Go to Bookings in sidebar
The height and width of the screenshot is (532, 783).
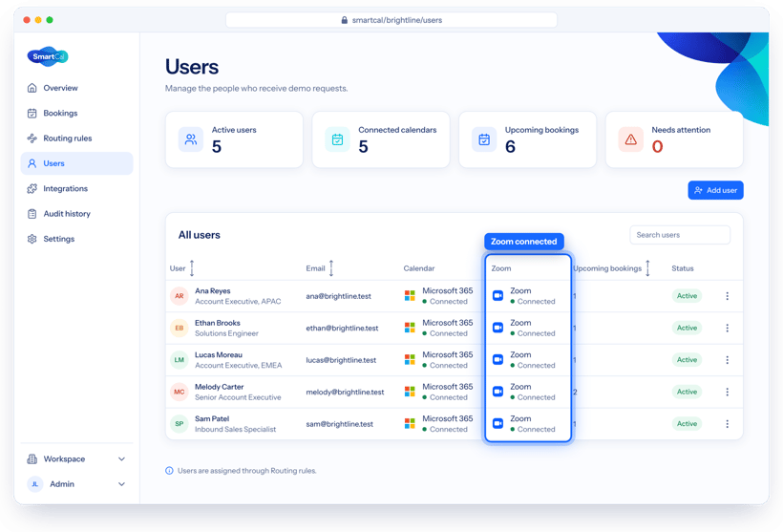77,113
